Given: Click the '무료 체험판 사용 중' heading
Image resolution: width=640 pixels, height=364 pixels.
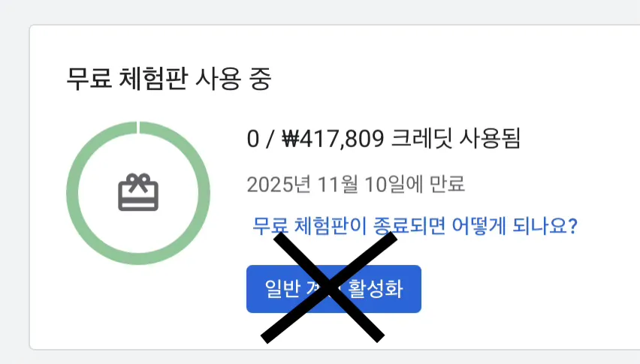Looking at the screenshot, I should click(x=168, y=78).
